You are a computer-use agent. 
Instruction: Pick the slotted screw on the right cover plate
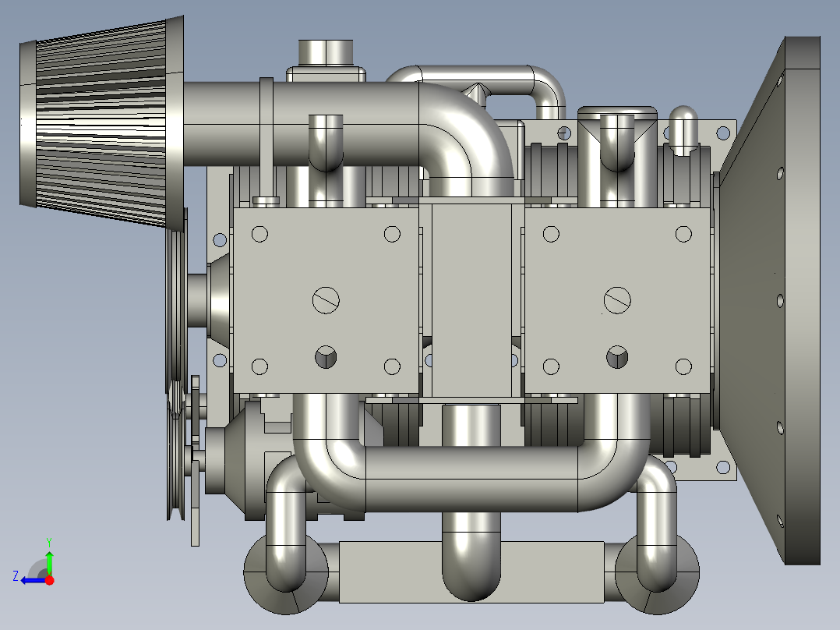click(617, 300)
